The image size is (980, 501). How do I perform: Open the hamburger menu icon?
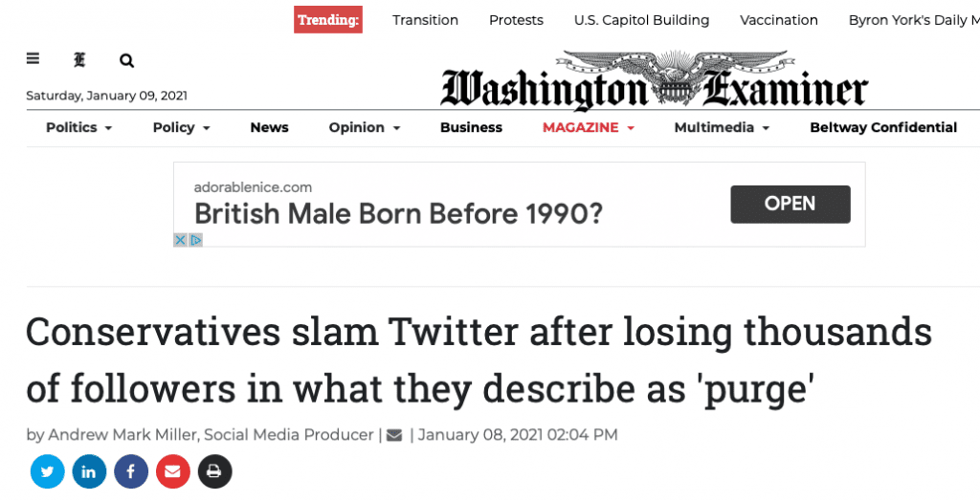click(33, 58)
